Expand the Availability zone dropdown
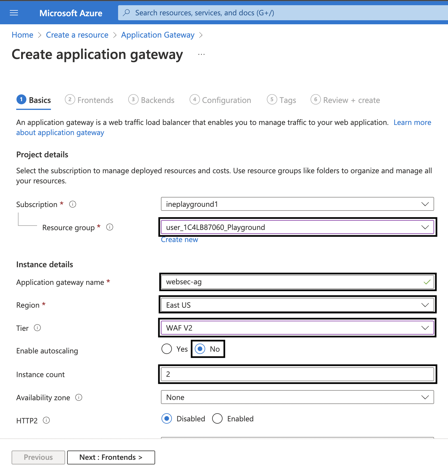Image resolution: width=448 pixels, height=476 pixels. pos(297,397)
